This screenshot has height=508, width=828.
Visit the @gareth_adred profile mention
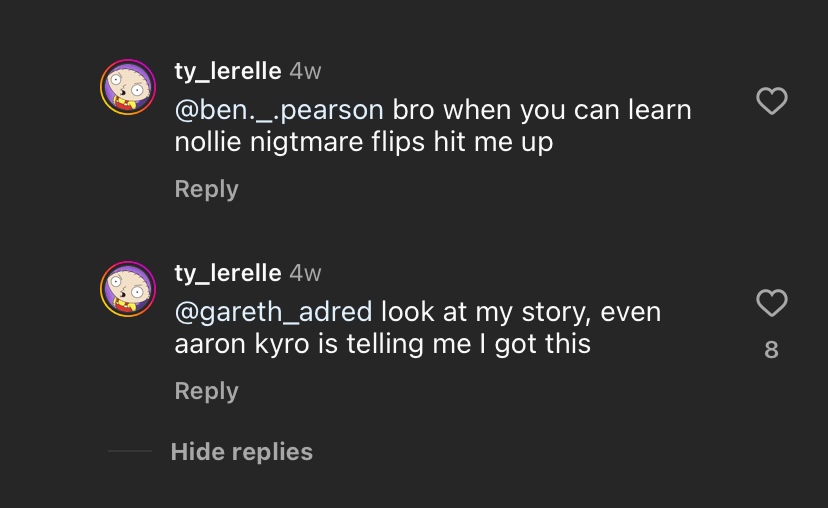[x=273, y=312]
